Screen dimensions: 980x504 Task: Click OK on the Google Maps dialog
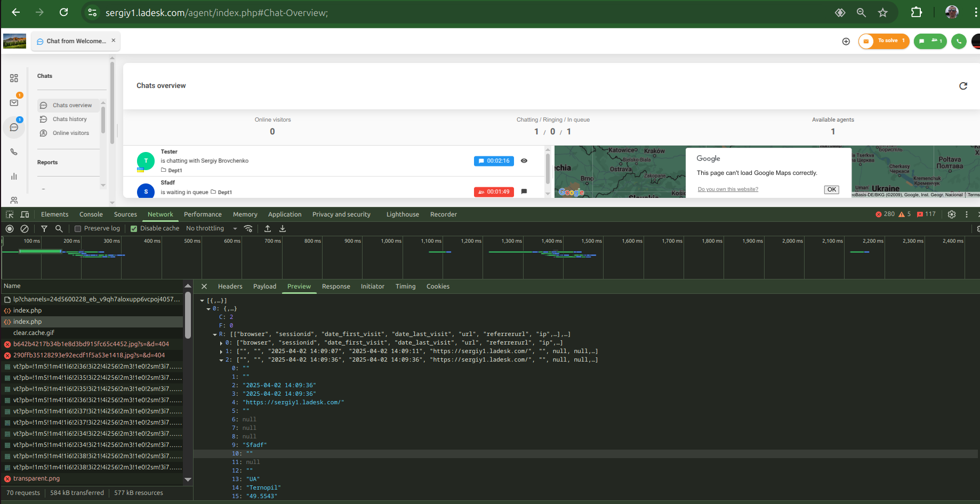coord(831,190)
